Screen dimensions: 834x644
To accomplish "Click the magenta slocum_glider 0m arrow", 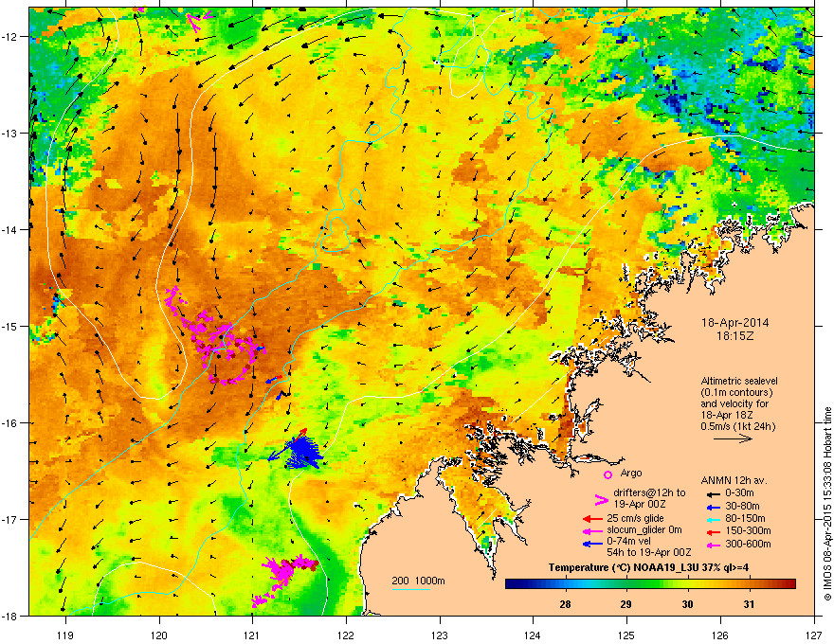I will tap(592, 530).
